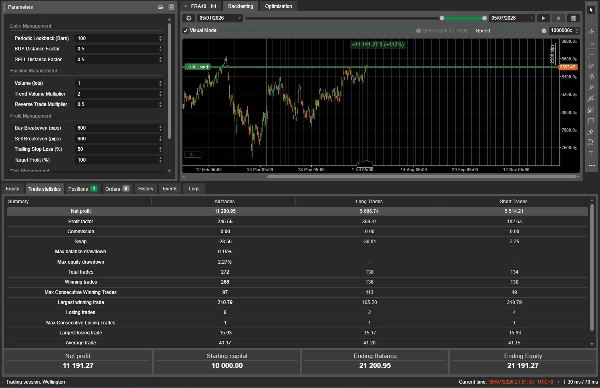Screen dimensions: 600x388
Task: Click the SELL Distance Factor input field
Action: (119, 59)
